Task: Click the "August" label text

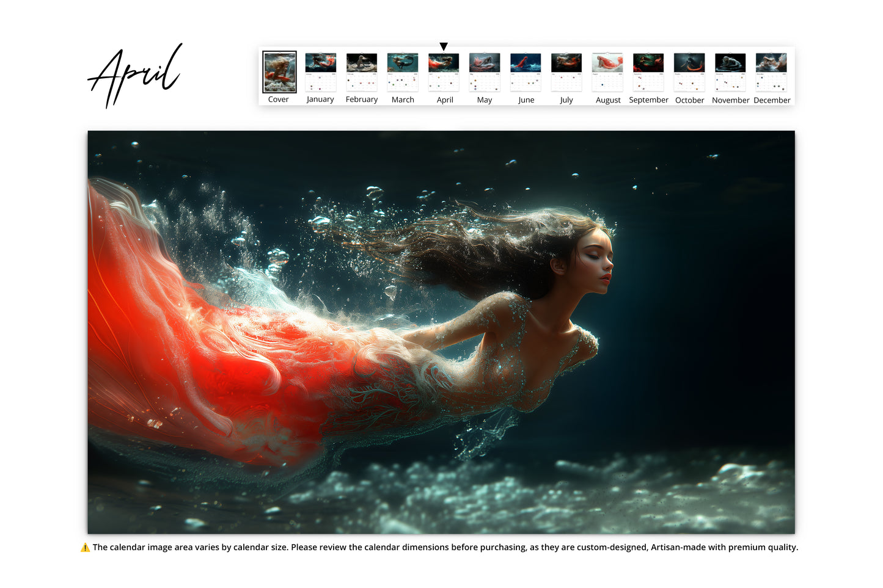Action: pyautogui.click(x=608, y=100)
